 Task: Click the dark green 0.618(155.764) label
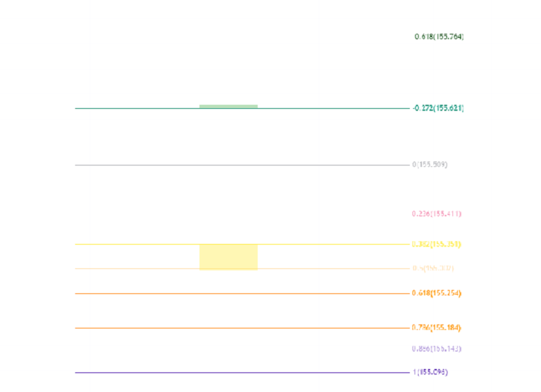pyautogui.click(x=439, y=36)
